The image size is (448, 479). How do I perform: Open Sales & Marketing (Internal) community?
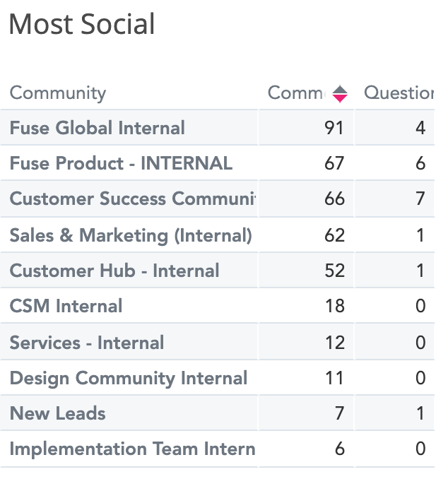(x=131, y=235)
